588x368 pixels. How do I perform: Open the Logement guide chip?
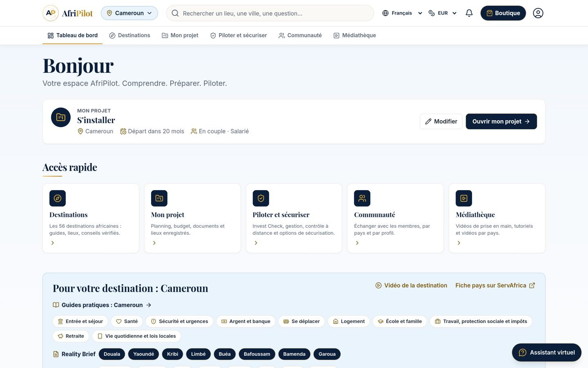349,321
